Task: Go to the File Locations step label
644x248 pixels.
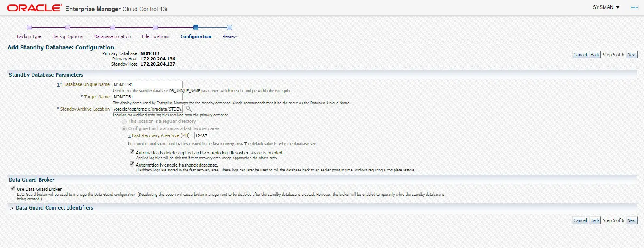Action: click(x=155, y=36)
